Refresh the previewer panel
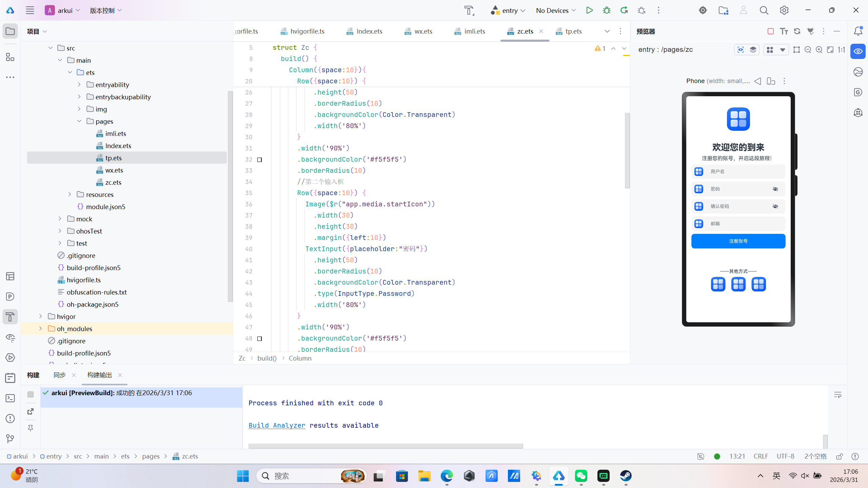The image size is (868, 488). pyautogui.click(x=797, y=31)
